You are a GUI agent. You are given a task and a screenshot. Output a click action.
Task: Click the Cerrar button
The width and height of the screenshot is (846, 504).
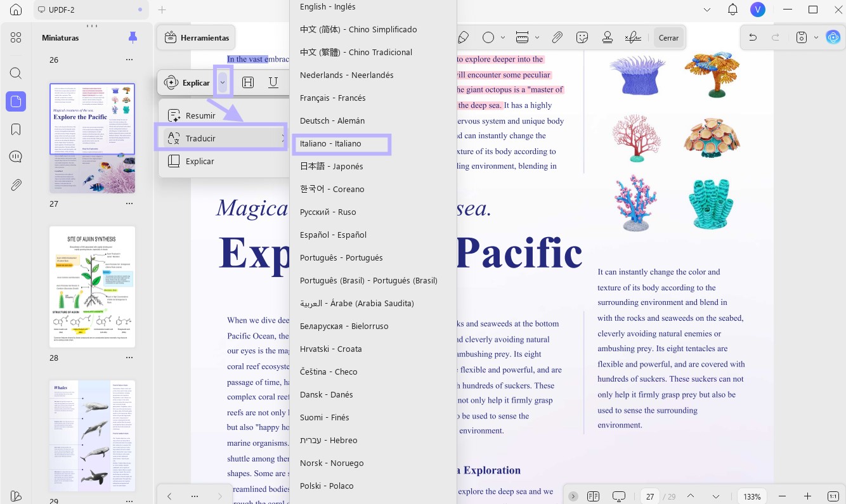(x=669, y=38)
